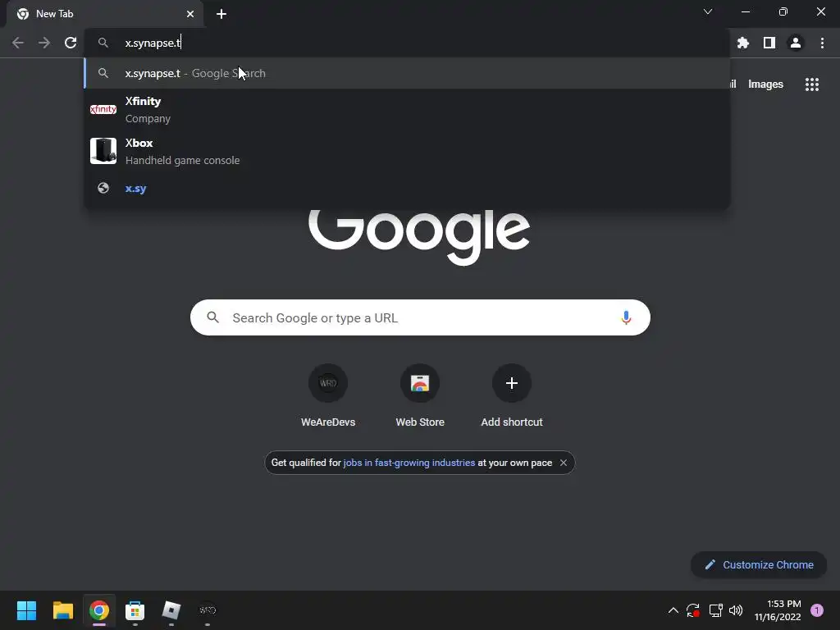This screenshot has width=840, height=630.
Task: Click the Chrome taskbar icon
Action: coord(99,610)
